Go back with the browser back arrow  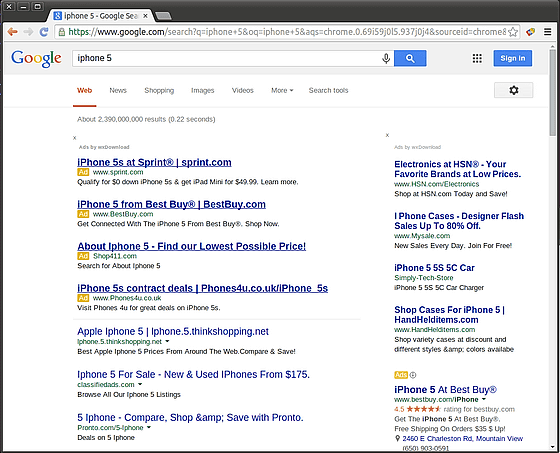[x=12, y=32]
